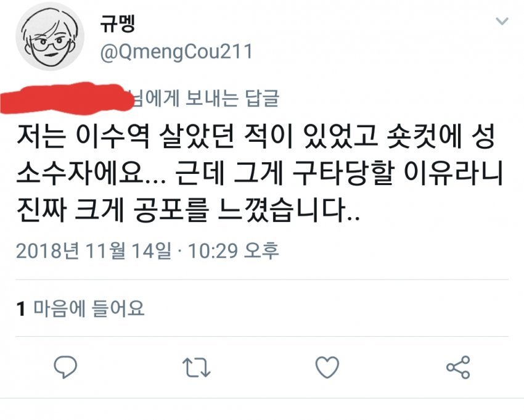Viewport: 524px width, 420px height.
Task: Visit the @QmengCou211 handle
Action: coord(176,52)
